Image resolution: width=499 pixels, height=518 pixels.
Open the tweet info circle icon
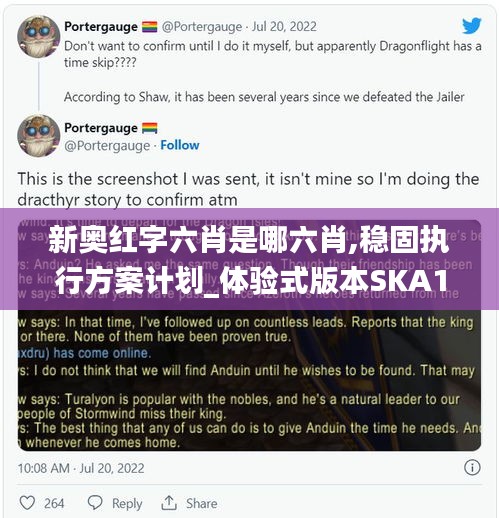pos(472,467)
